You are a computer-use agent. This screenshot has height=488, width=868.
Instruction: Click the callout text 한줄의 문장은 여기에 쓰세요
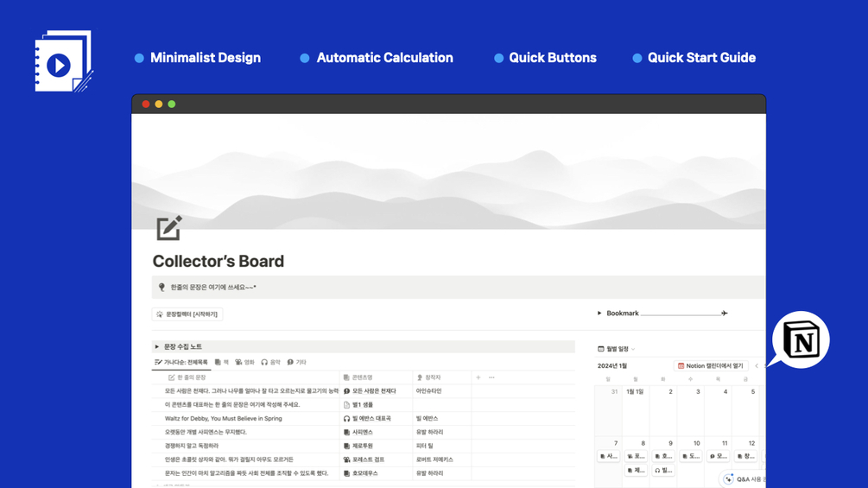[213, 287]
